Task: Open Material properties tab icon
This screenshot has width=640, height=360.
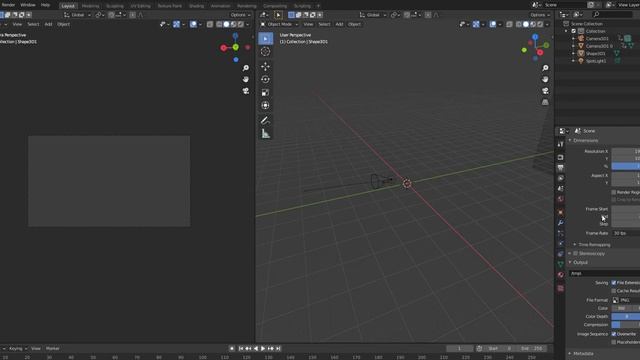Action: click(560, 275)
